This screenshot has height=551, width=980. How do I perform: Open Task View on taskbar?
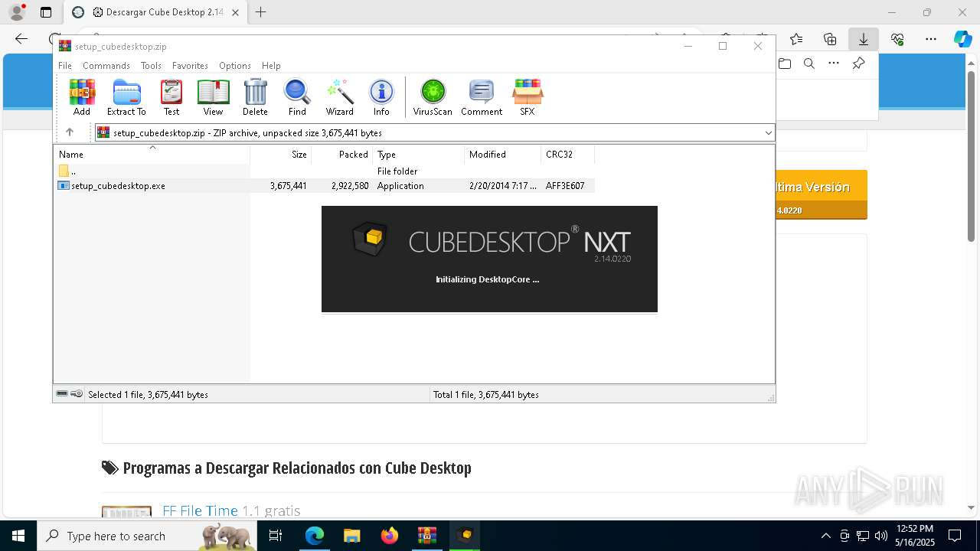coord(276,536)
